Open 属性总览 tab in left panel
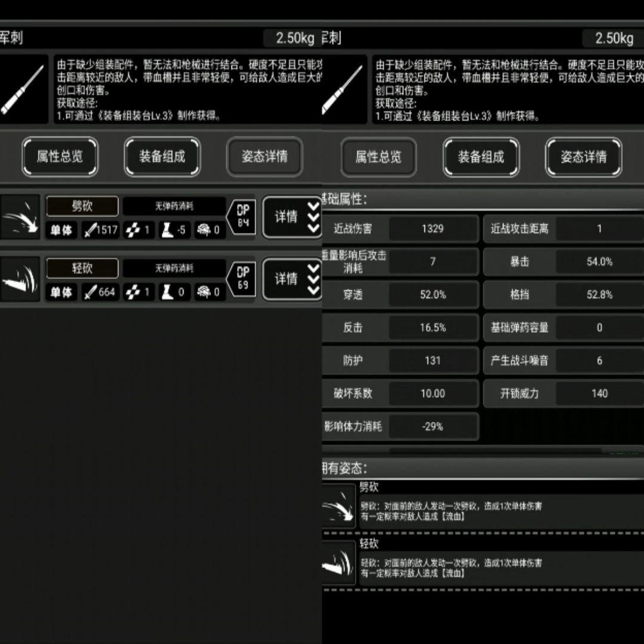 tap(60, 156)
